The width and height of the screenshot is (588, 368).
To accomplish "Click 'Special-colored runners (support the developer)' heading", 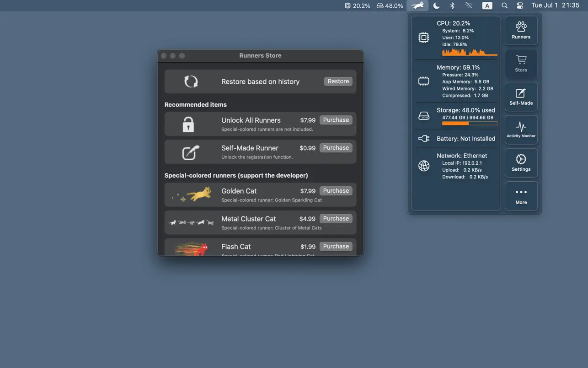I will click(236, 175).
